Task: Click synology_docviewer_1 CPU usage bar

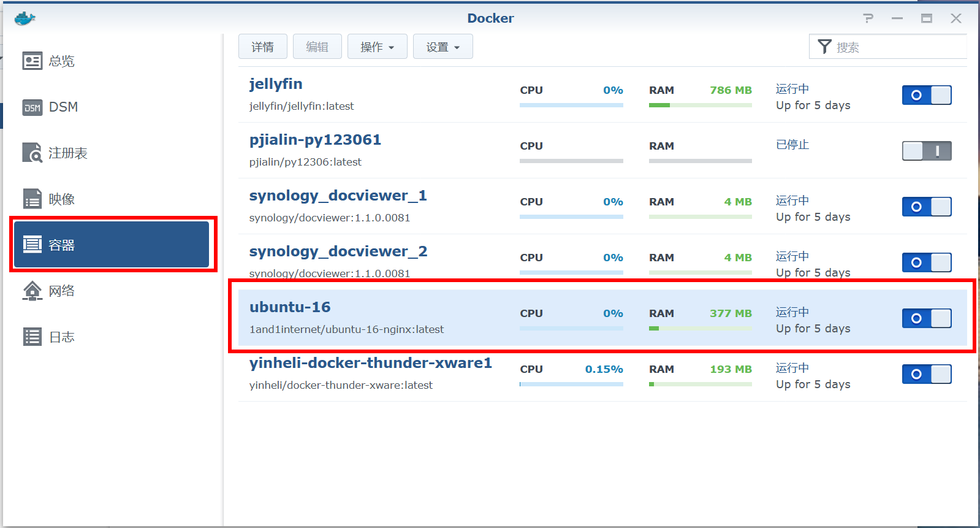Action: [x=571, y=217]
